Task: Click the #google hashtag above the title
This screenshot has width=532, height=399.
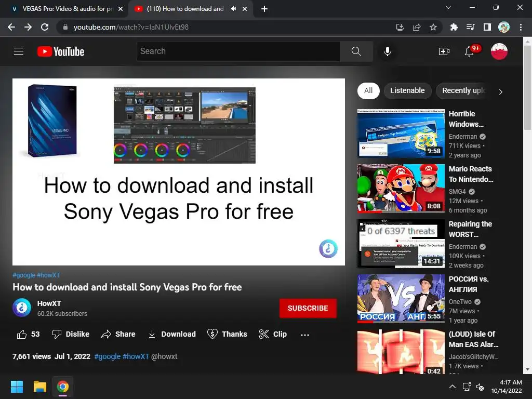Action: coord(24,275)
